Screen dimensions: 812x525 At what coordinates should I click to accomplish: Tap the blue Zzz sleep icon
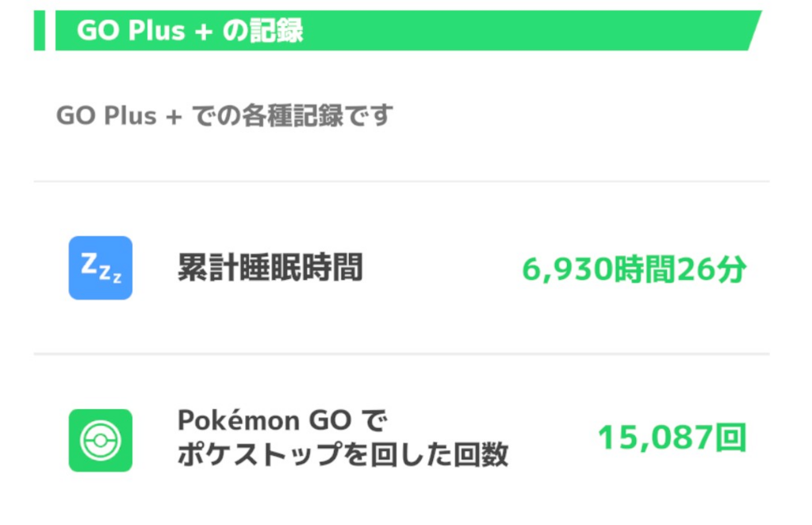pos(100,268)
